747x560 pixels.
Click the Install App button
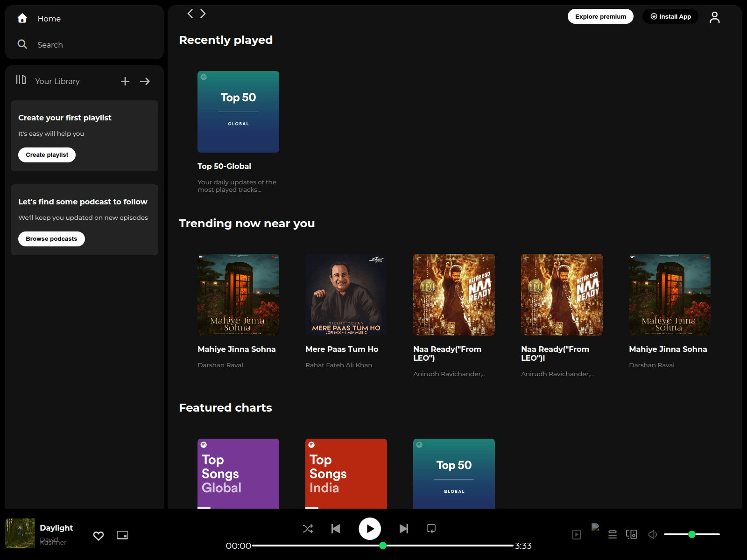point(670,16)
